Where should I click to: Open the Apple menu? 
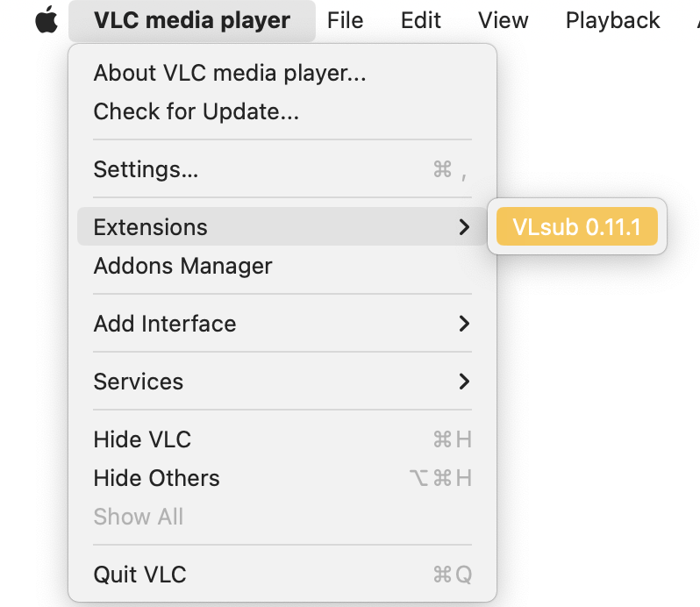pyautogui.click(x=46, y=20)
